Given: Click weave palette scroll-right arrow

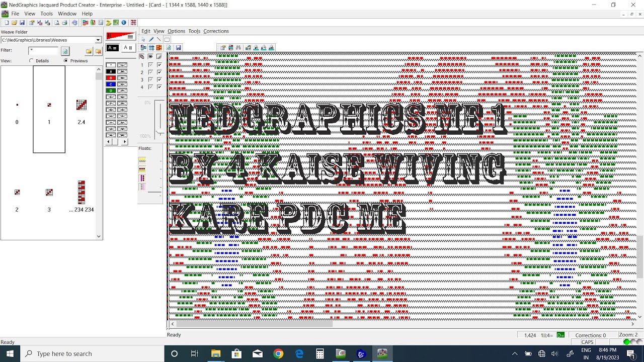Looking at the screenshot, I should [x=124, y=142].
